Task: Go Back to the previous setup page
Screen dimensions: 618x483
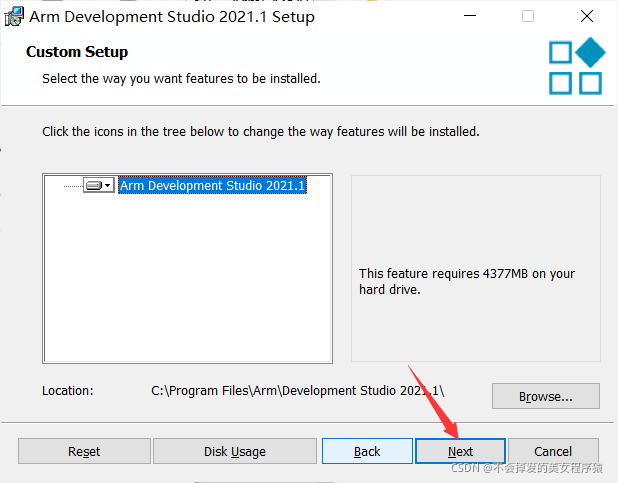Action: [367, 451]
